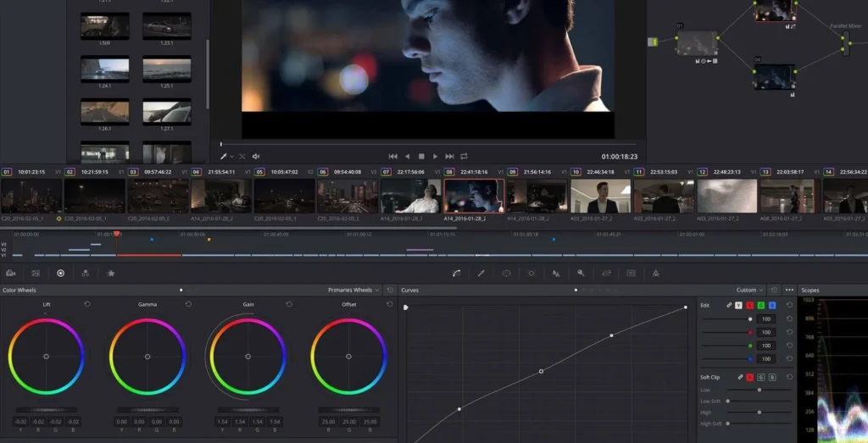Image resolution: width=868 pixels, height=443 pixels.
Task: Reset all Curves panel
Action: (774, 290)
